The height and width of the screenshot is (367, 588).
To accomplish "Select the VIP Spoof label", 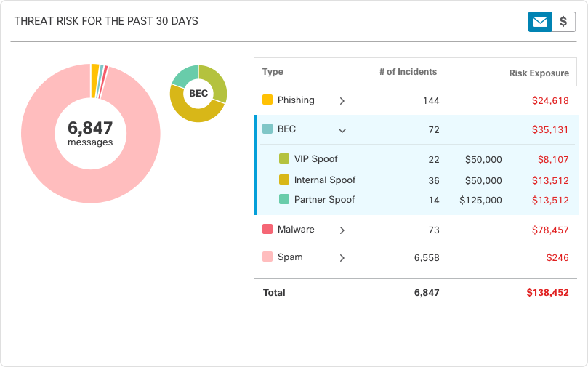I will pos(315,159).
